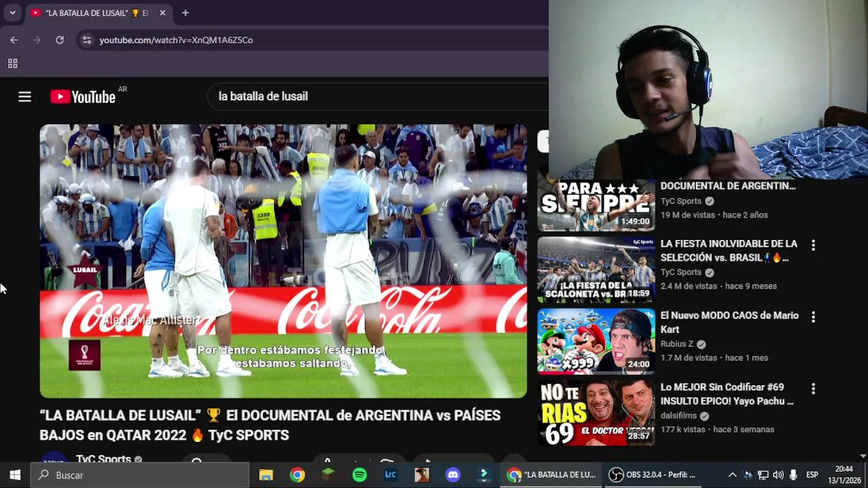The height and width of the screenshot is (488, 868).
Task: Click the scroll down arrow of scrollbar
Action: [863, 457]
